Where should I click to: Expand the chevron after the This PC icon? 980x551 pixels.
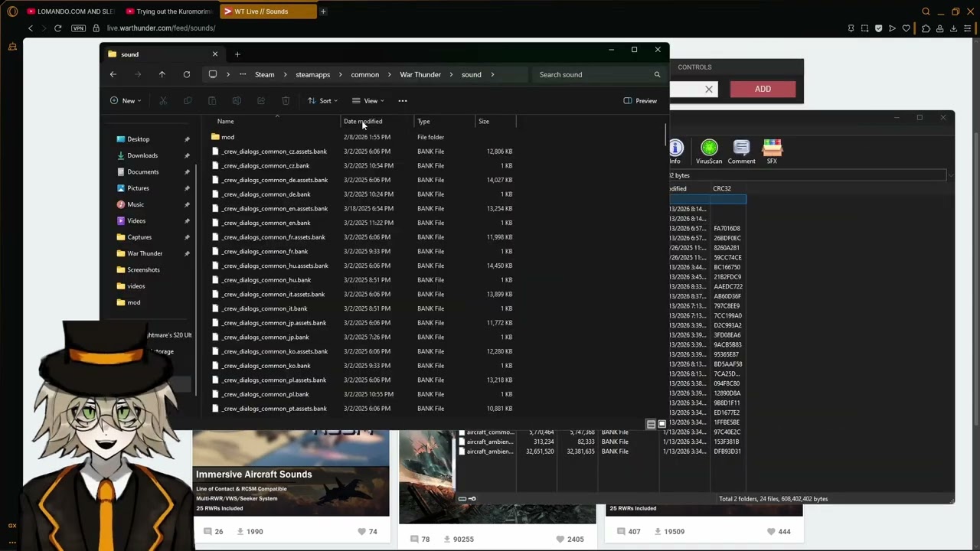tap(227, 75)
